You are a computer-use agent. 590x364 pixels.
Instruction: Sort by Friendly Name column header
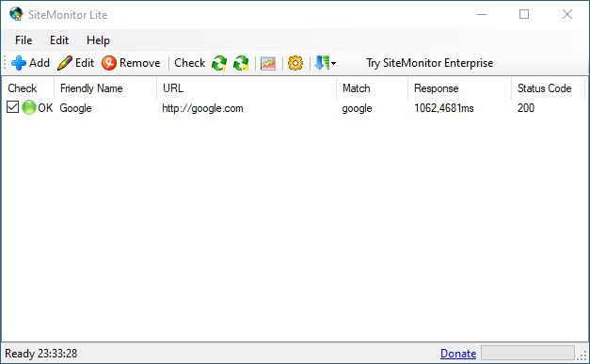105,88
